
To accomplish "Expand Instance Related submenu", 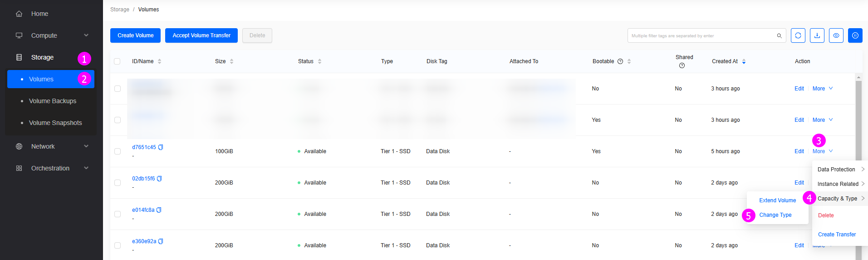I will point(840,184).
